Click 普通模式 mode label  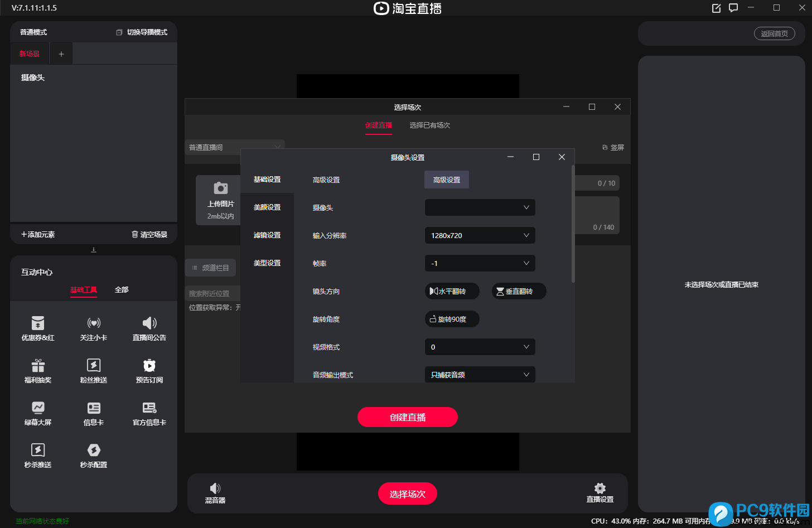pos(33,32)
